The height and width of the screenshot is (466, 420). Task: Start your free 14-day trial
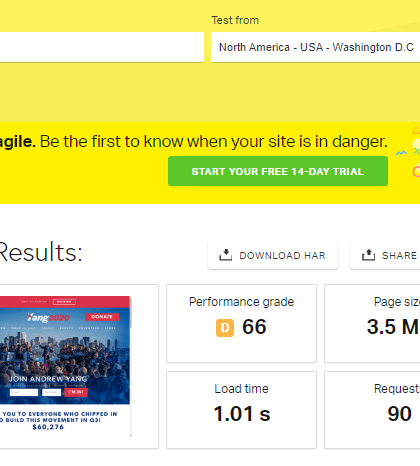[x=278, y=171]
